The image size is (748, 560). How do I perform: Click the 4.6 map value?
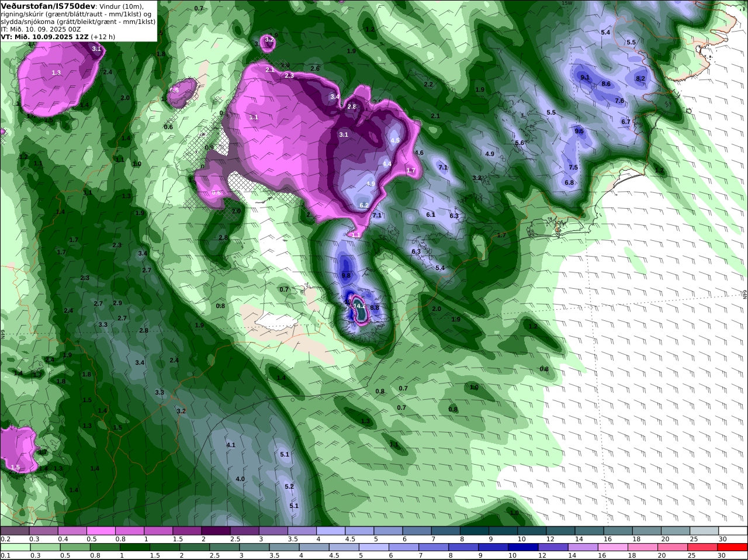click(419, 153)
